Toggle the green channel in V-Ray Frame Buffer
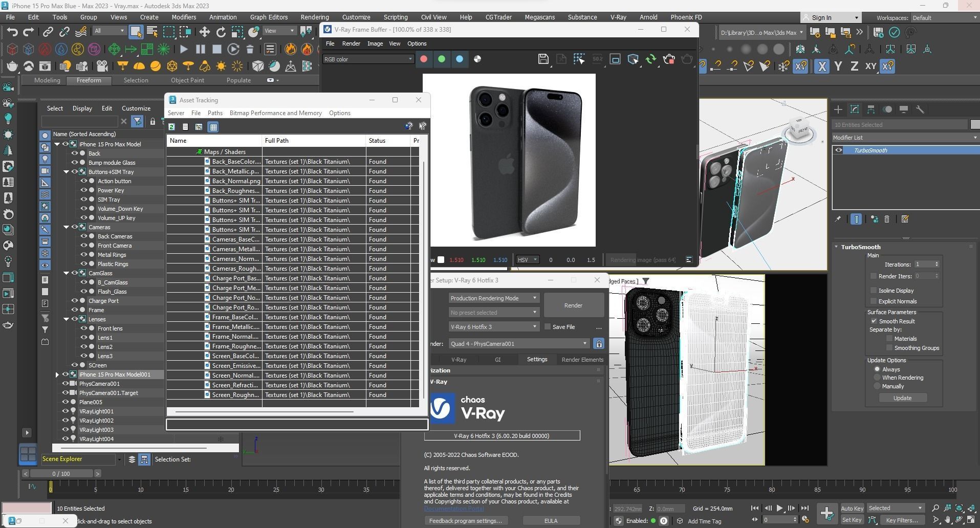Viewport: 980px width, 528px height. pos(442,59)
